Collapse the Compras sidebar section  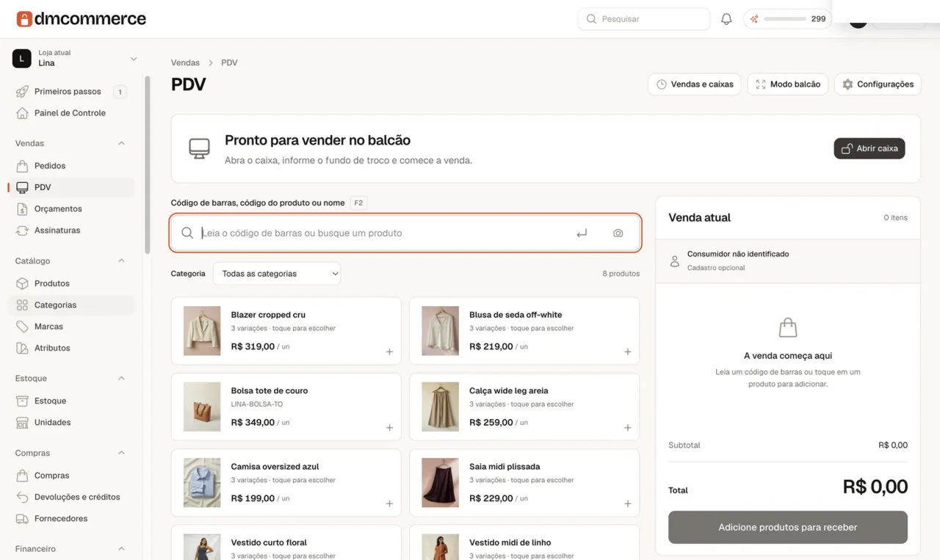point(122,453)
